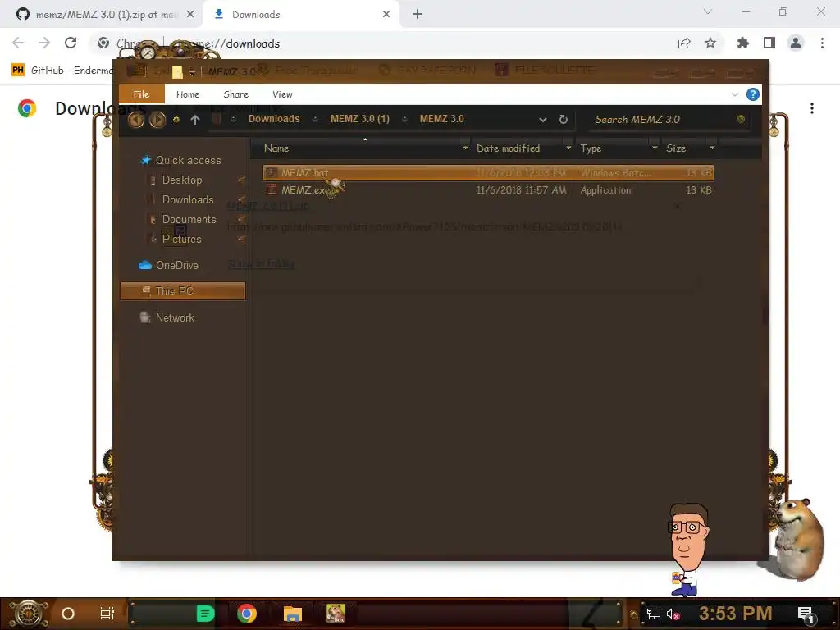The height and width of the screenshot is (630, 840).
Task: Sort files by Date modified column
Action: click(x=508, y=148)
